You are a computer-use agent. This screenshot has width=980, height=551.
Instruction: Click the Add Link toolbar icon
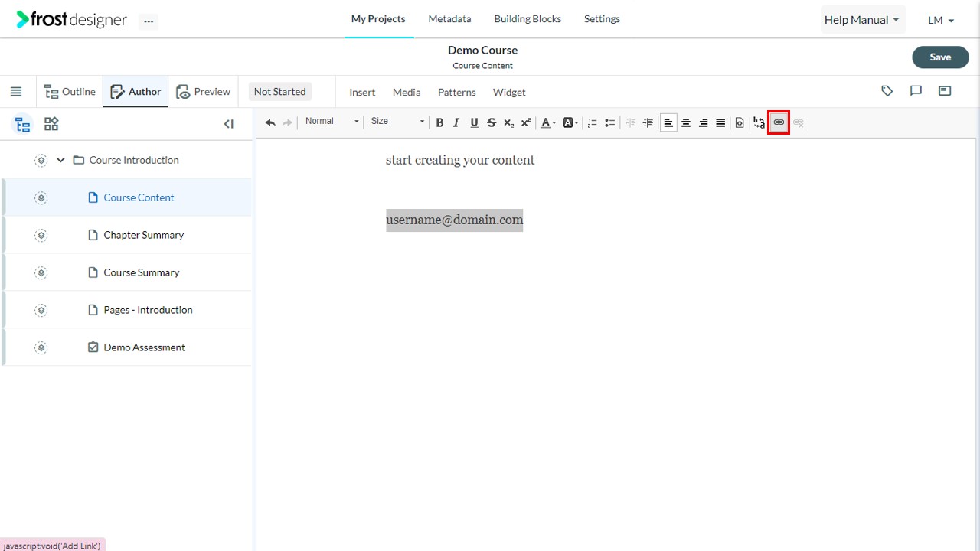click(779, 122)
